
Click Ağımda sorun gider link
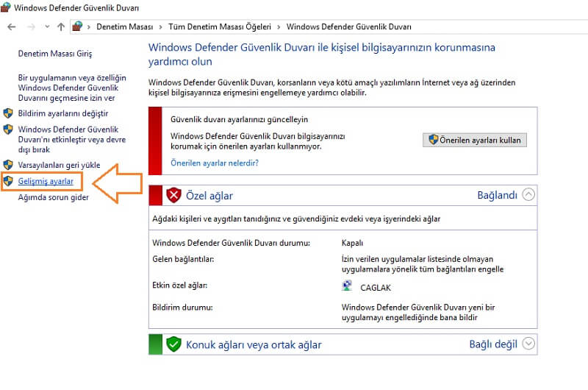coord(54,197)
